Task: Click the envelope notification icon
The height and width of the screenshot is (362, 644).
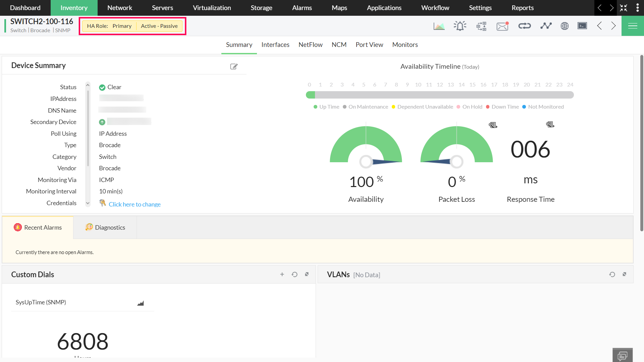Action: click(x=502, y=26)
